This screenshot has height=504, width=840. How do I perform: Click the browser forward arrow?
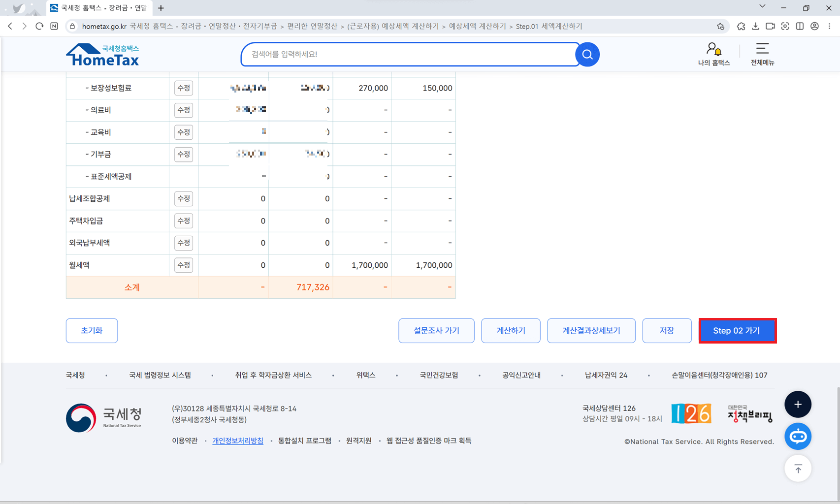click(25, 26)
